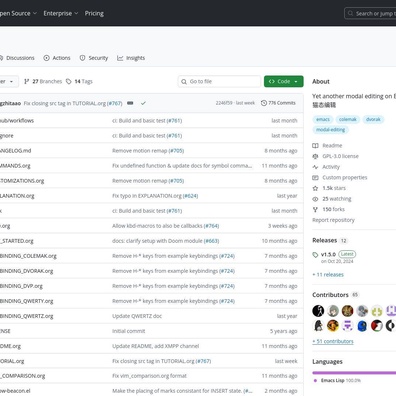This screenshot has height=396, width=396.
Task: Open commit 'Fix typo in EXPLANATION.org'
Action: coord(147,196)
